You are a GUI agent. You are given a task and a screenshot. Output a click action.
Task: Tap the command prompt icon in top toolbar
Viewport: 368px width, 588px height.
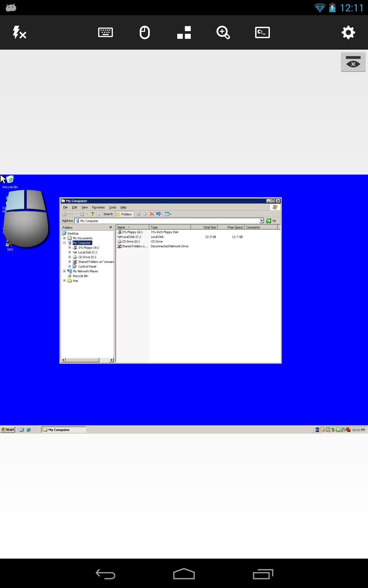pos(263,32)
